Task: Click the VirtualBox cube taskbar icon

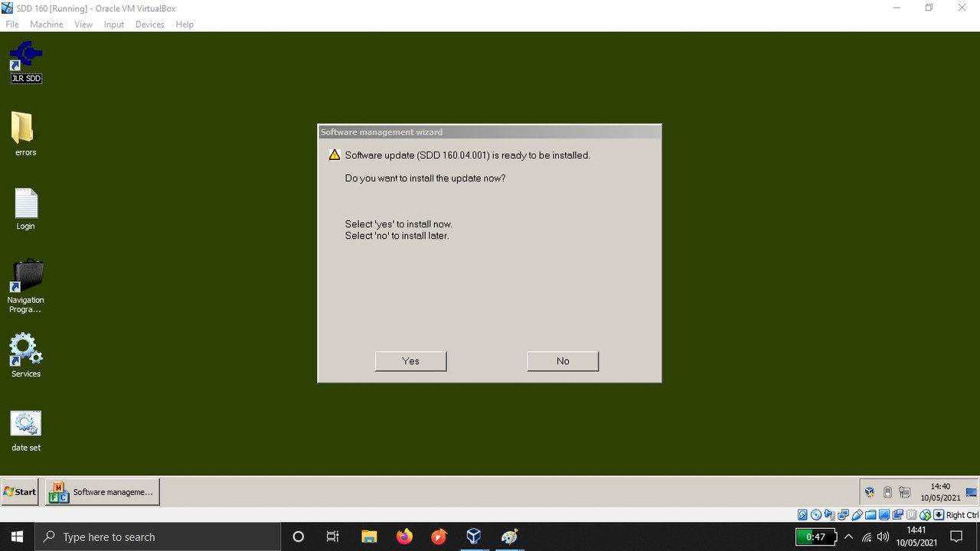Action: point(474,537)
